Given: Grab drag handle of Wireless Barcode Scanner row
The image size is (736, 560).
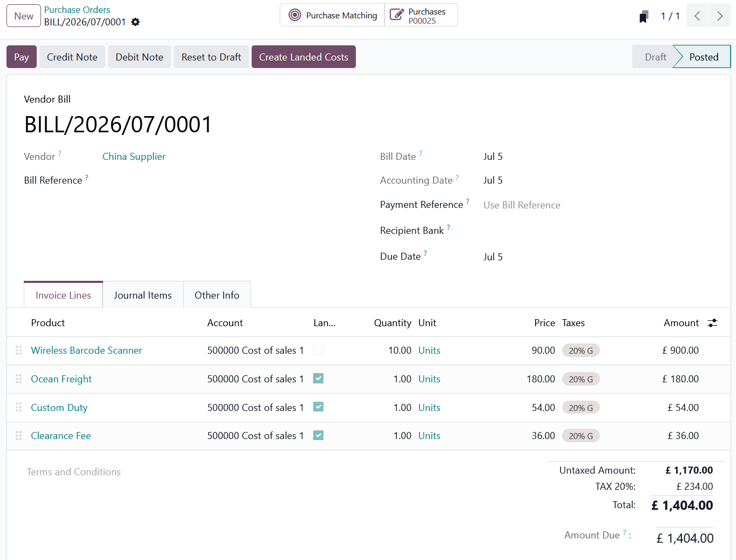Looking at the screenshot, I should [x=19, y=350].
